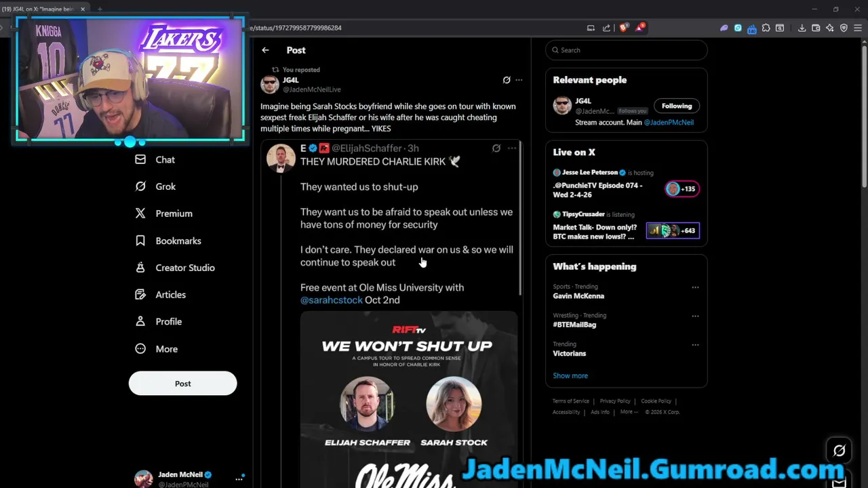The height and width of the screenshot is (488, 868).
Task: Open the +135 listeners badge
Action: [x=682, y=189]
